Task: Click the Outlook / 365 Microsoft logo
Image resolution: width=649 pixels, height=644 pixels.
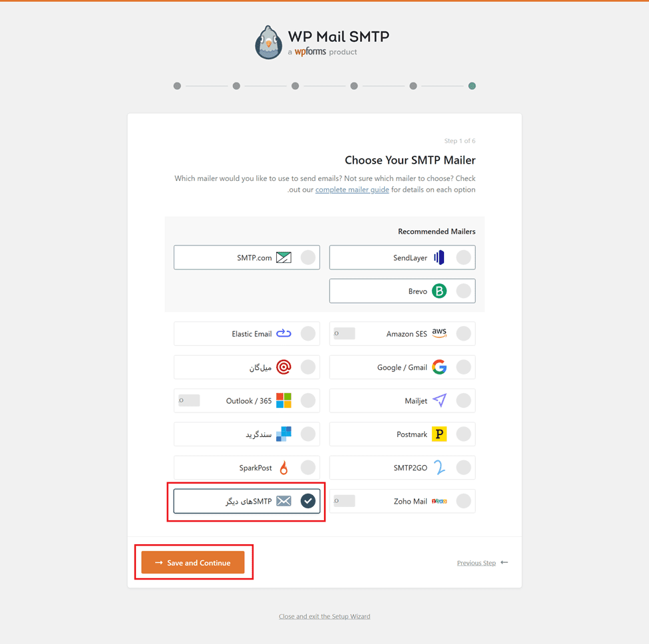Action: tap(284, 401)
